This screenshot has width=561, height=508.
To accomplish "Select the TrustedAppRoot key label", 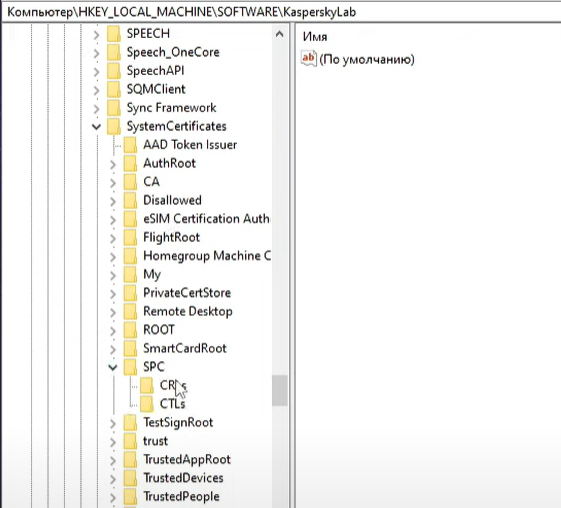I will point(187,459).
